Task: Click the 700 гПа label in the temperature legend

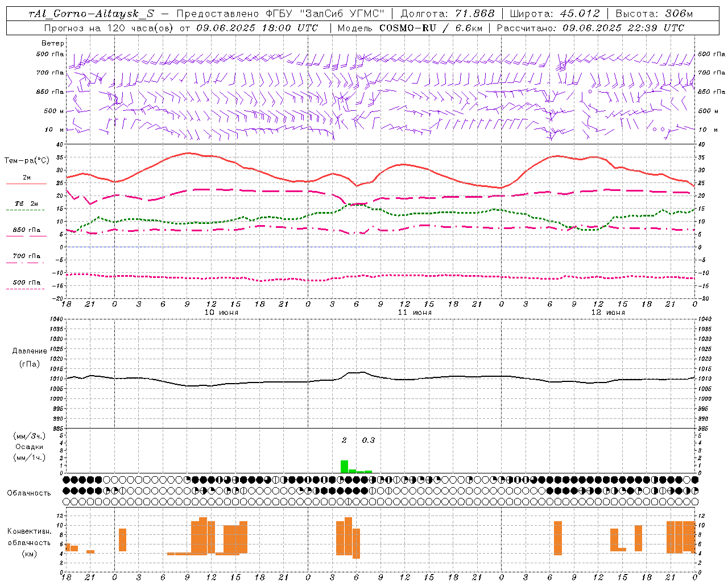Action: 26,256
